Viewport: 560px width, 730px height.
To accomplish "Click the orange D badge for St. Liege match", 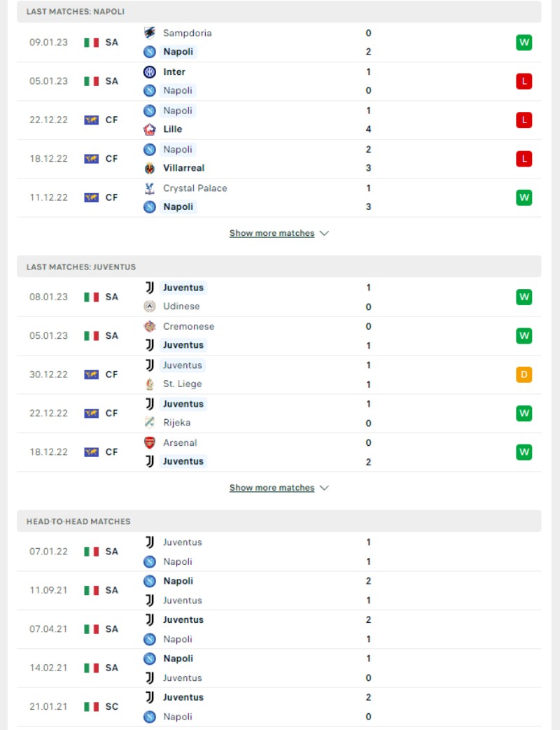I will click(524, 374).
